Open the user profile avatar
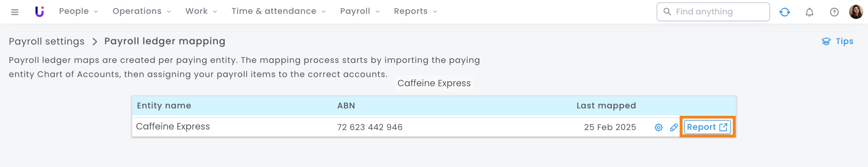This screenshot has height=167, width=868. 856,12
